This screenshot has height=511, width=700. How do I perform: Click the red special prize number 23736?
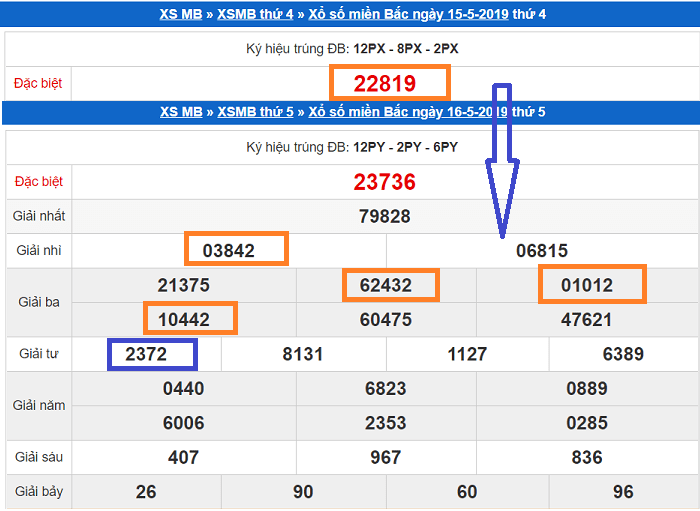click(384, 182)
